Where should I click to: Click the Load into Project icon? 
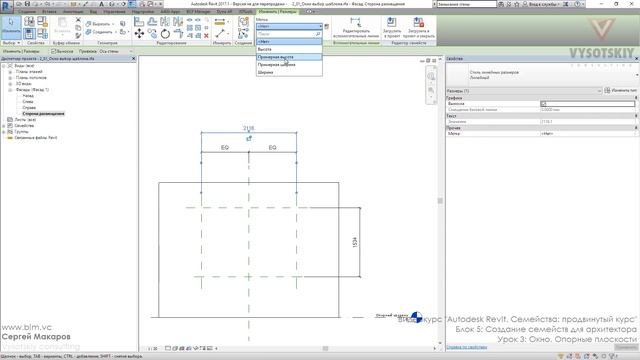coord(391,22)
